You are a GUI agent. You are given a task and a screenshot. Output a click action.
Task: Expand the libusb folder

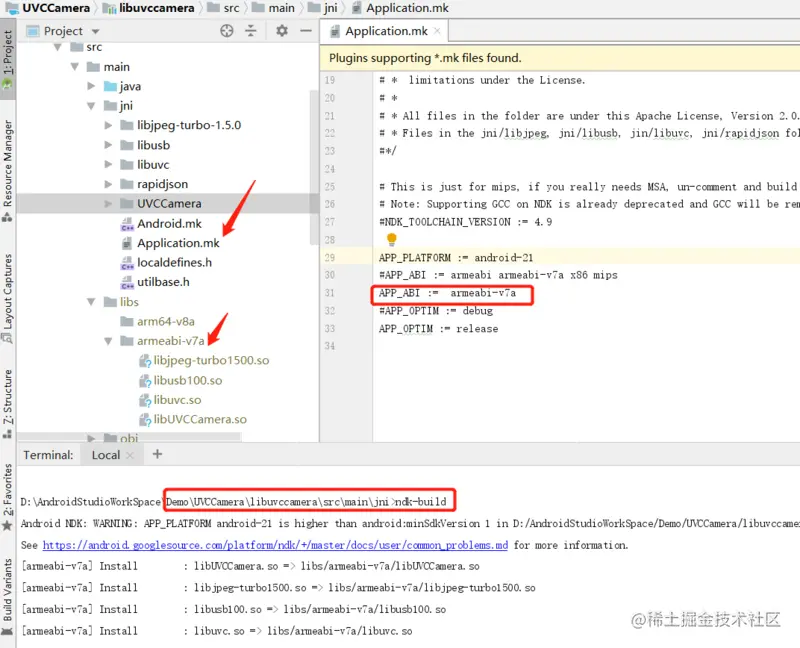point(108,145)
